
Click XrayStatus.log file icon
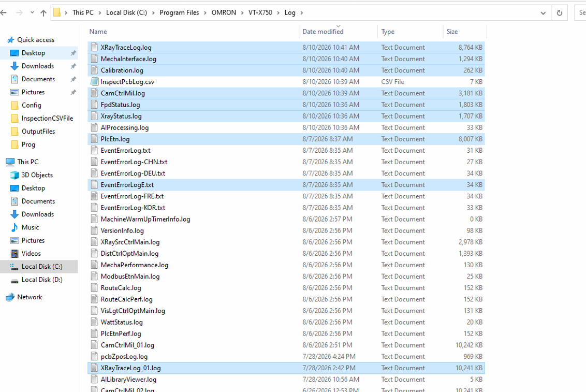click(x=94, y=116)
